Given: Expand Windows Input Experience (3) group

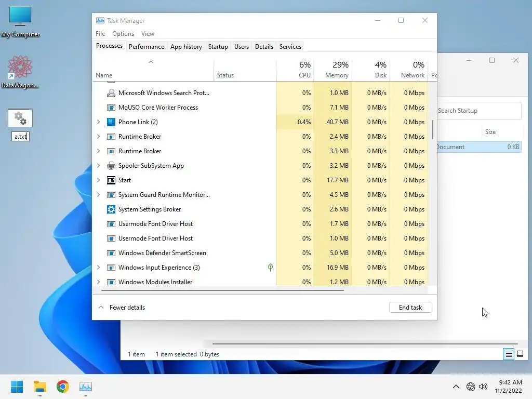Looking at the screenshot, I should (x=98, y=268).
